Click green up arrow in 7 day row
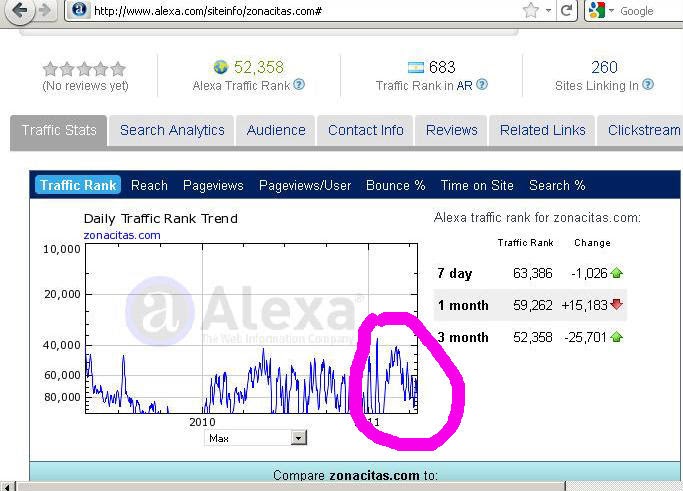 [616, 273]
